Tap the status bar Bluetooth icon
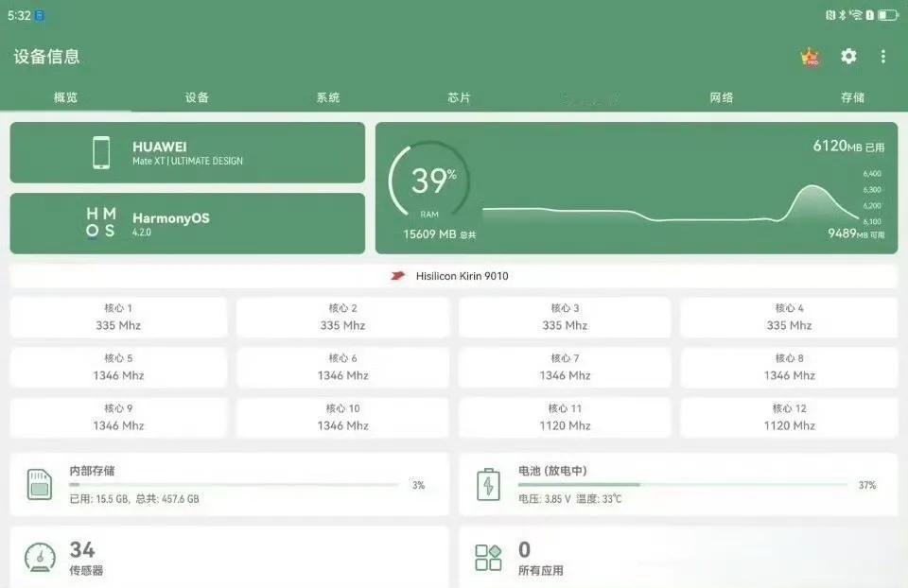908x588 pixels. tap(843, 15)
